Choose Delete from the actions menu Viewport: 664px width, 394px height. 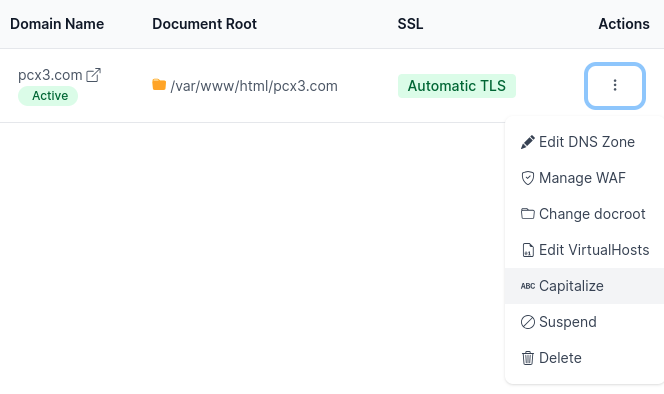584,358
